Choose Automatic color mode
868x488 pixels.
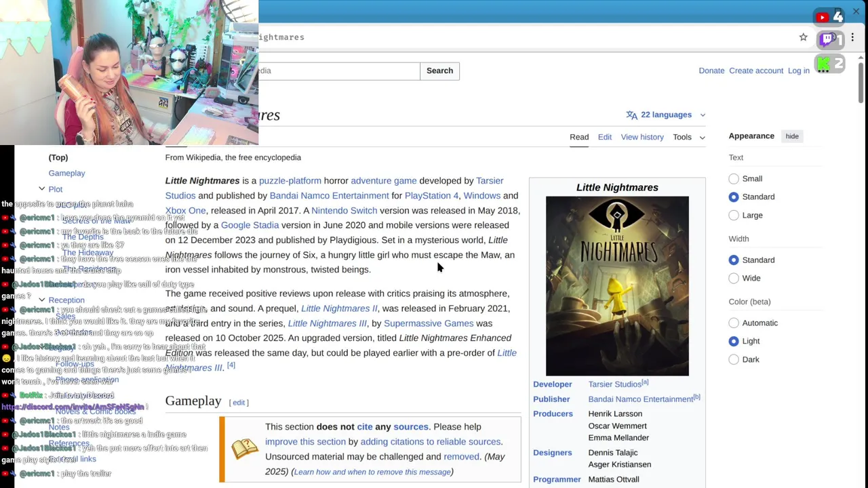(x=734, y=323)
